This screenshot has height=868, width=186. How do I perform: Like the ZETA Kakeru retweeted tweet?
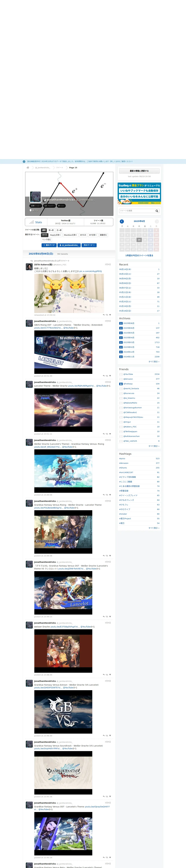pos(110,315)
